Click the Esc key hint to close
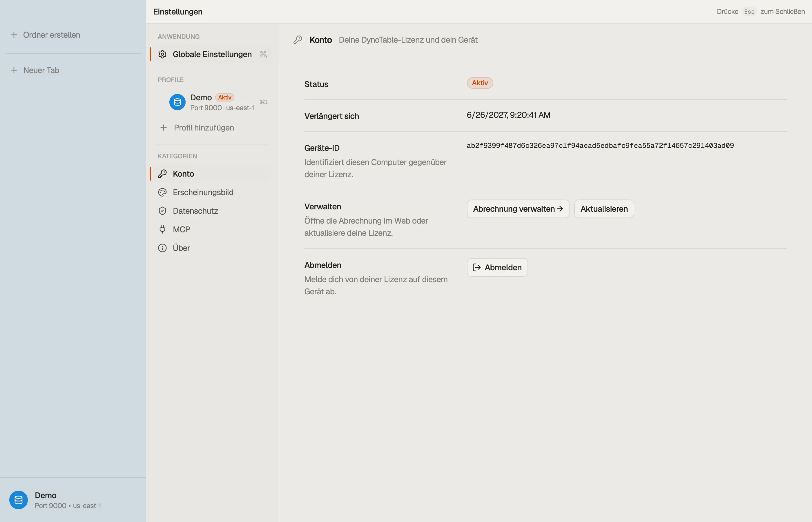This screenshot has height=522, width=812. click(x=749, y=12)
